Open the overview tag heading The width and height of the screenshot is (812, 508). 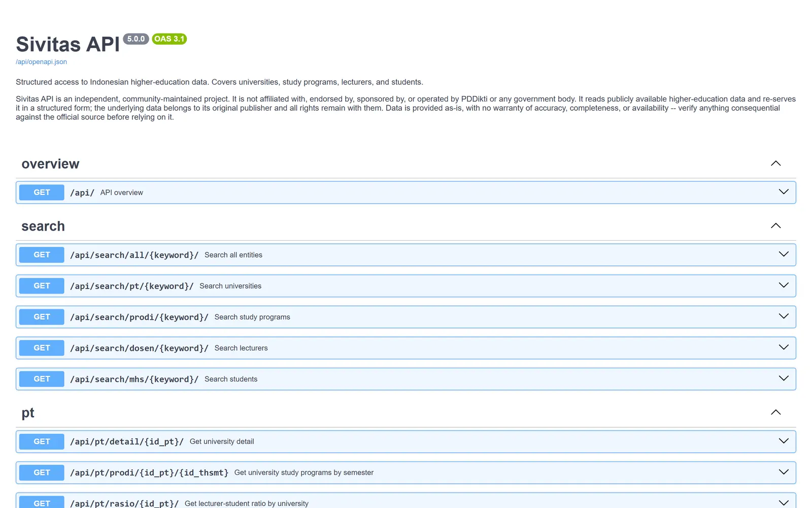(50, 164)
